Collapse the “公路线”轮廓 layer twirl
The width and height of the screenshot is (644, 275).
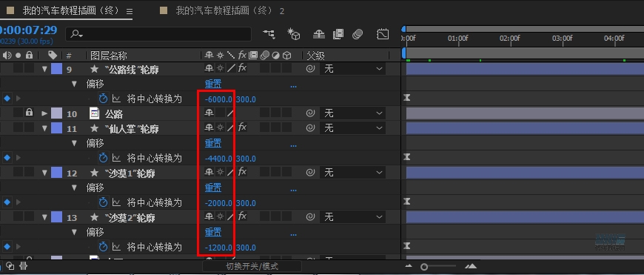pos(44,69)
